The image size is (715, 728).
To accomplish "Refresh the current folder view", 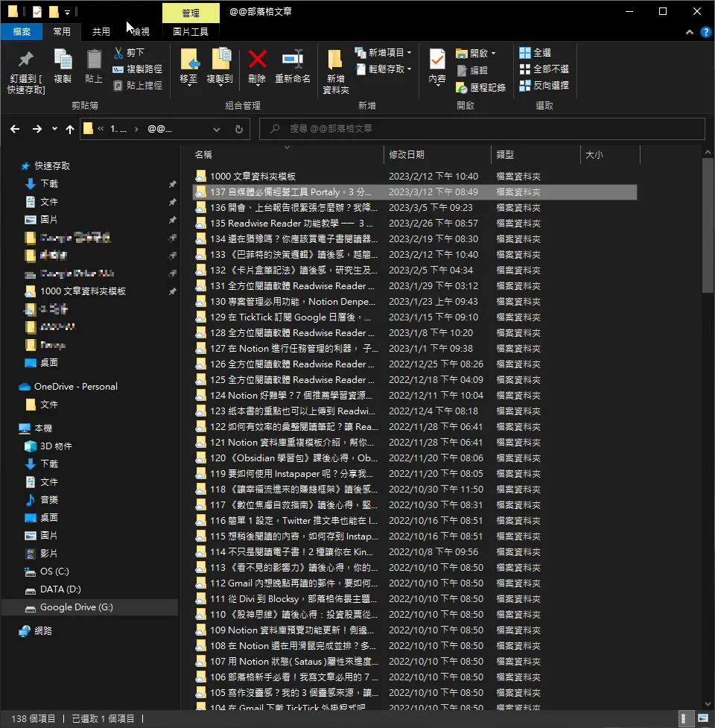I will pos(239,129).
